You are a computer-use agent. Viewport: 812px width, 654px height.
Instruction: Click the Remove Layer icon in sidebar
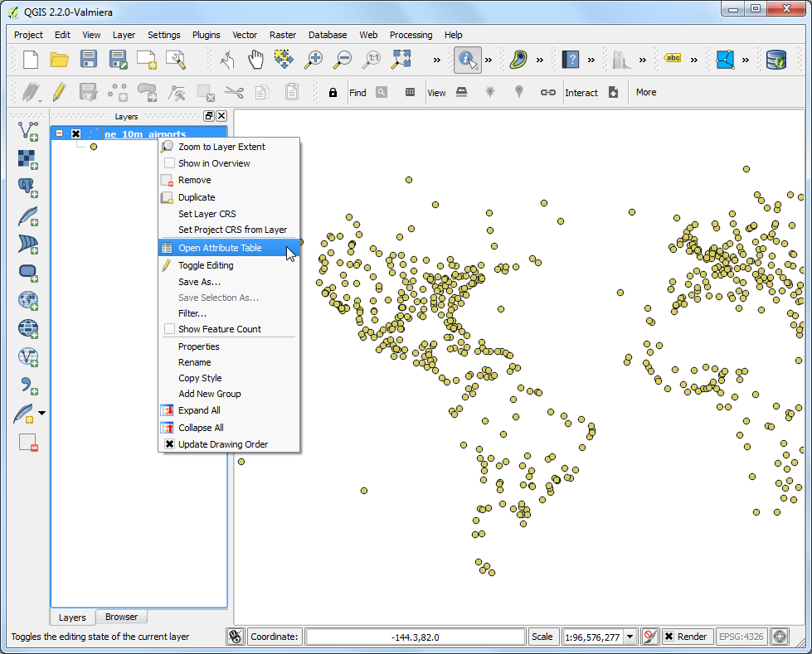click(x=28, y=443)
